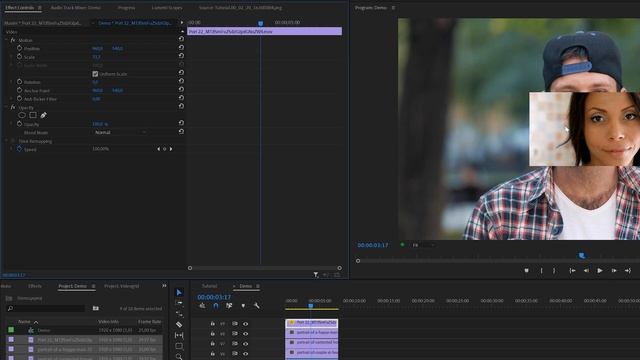Click the Program monitor playhead handle
The image size is (640, 360).
coord(582,256)
